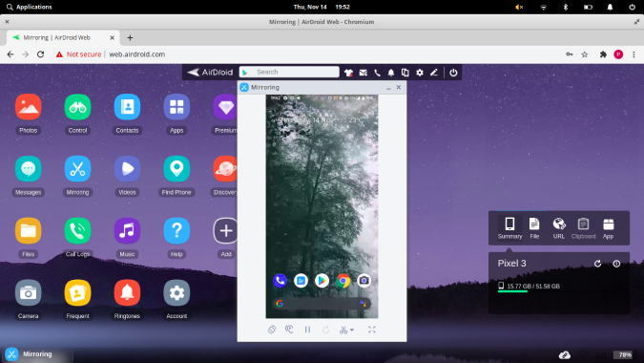Viewport: 644px width, 363px height.
Task: Select the App tab in device panel
Action: click(x=609, y=227)
